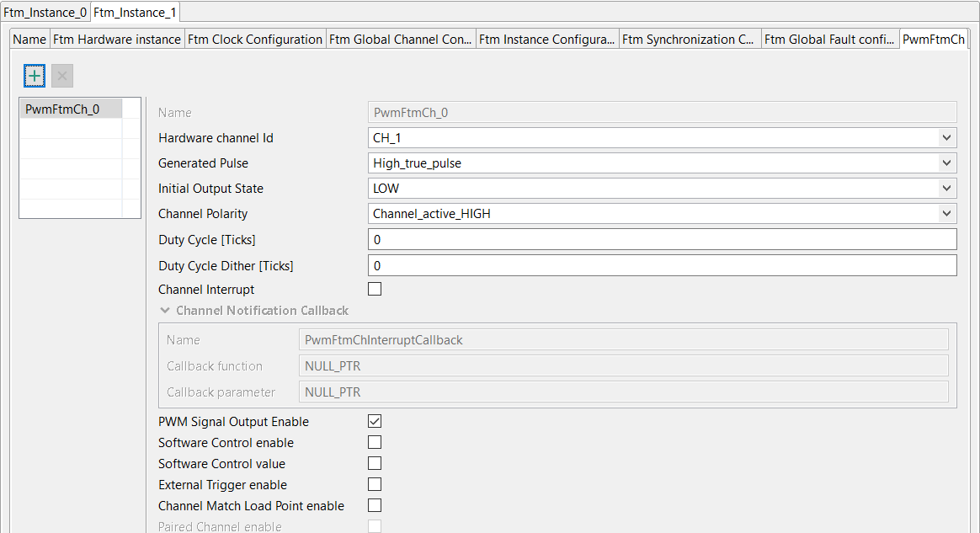View the Ftm Synchronization settings tab
Viewport: 980px width, 533px height.
[x=689, y=39]
